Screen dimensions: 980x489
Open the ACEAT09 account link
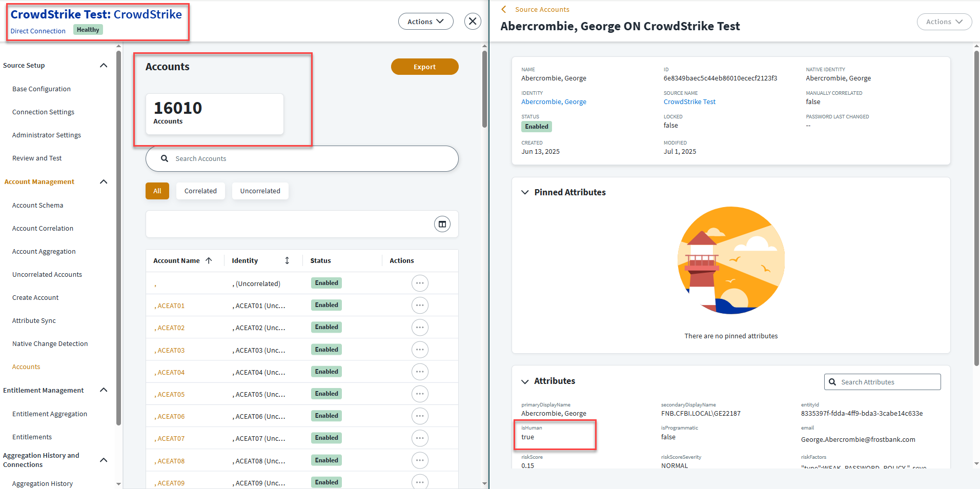tap(170, 483)
